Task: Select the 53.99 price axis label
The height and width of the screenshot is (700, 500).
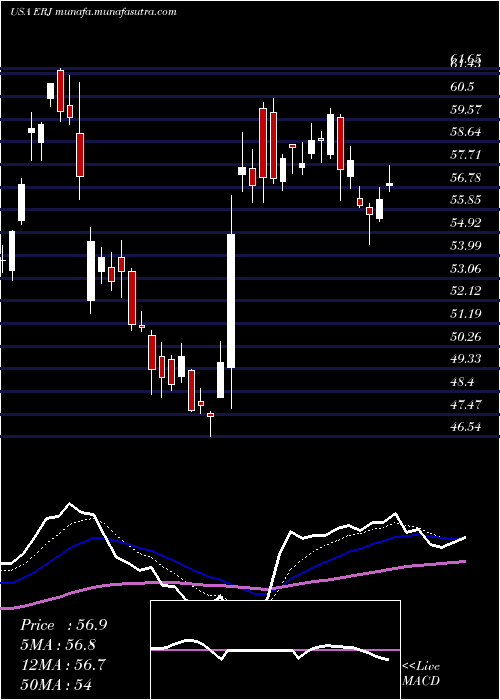Action: coord(466,245)
